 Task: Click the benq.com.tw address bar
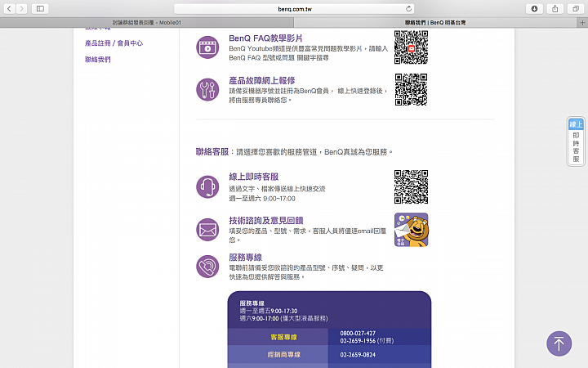click(294, 9)
